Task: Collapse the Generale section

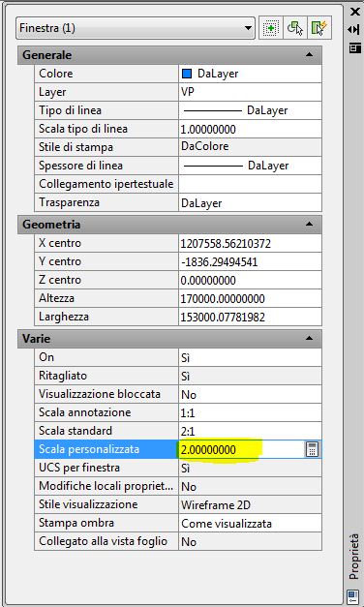Action: 309,55
